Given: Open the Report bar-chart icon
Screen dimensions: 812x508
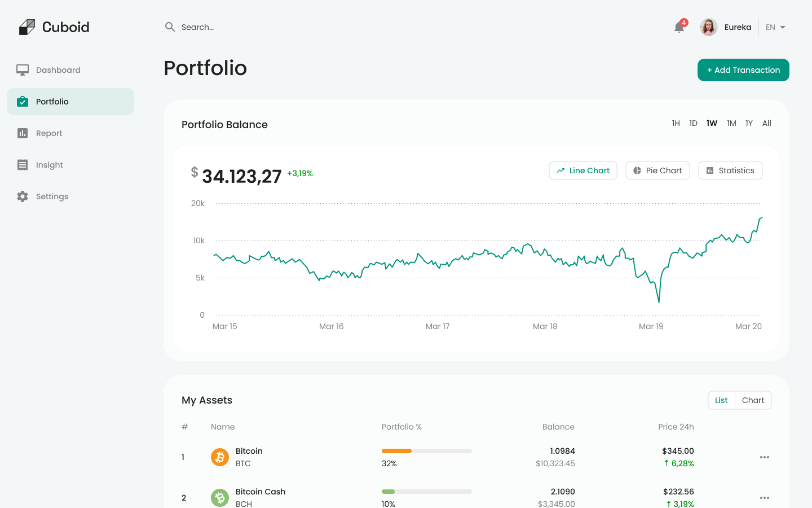Looking at the screenshot, I should pos(22,133).
